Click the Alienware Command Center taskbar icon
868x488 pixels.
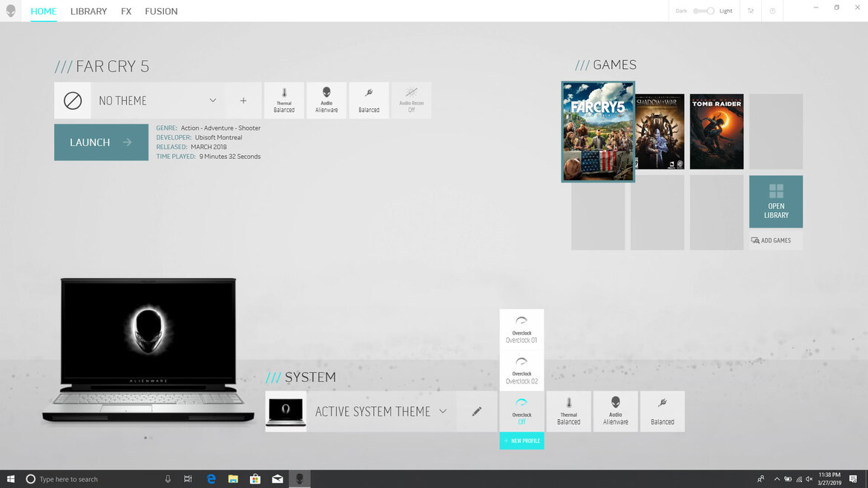click(x=300, y=478)
